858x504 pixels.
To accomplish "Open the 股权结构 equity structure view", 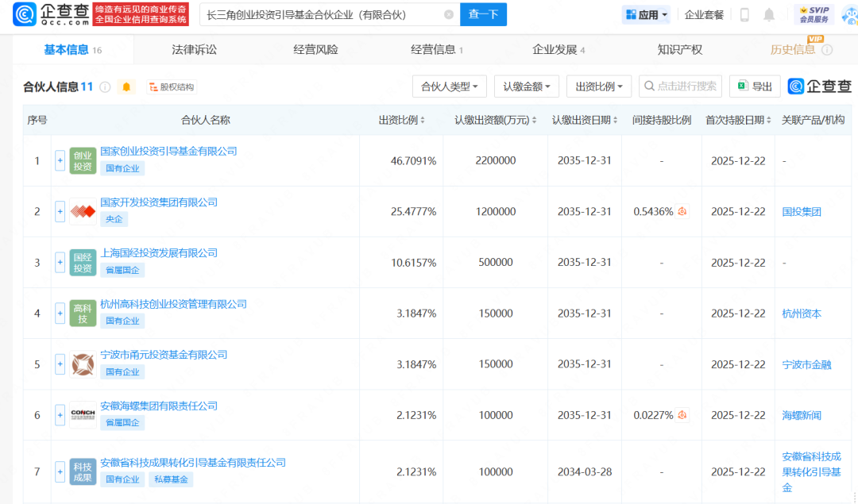I will click(171, 87).
